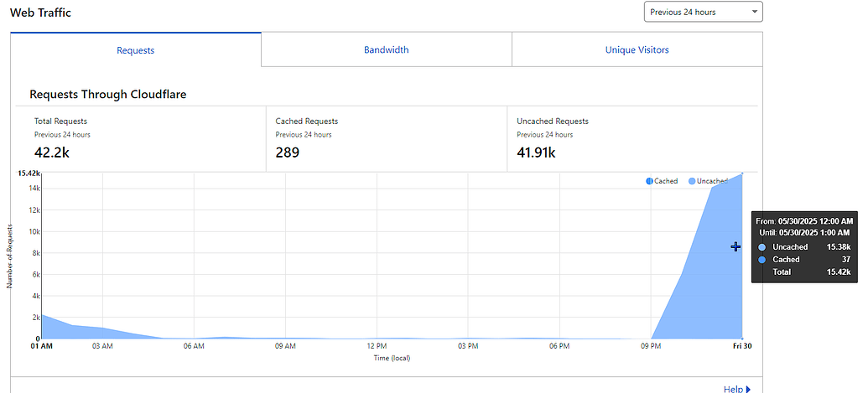
Task: Click the Cached 37 tooltip row
Action: tap(804, 259)
